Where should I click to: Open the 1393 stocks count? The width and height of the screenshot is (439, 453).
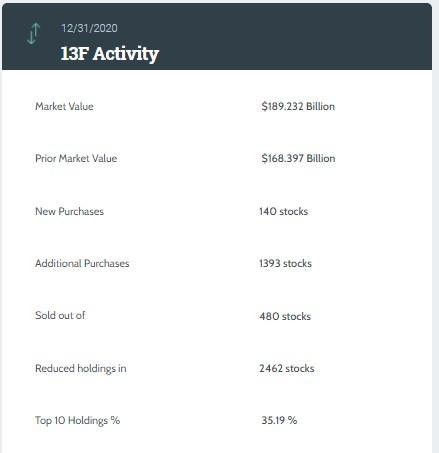pos(285,263)
